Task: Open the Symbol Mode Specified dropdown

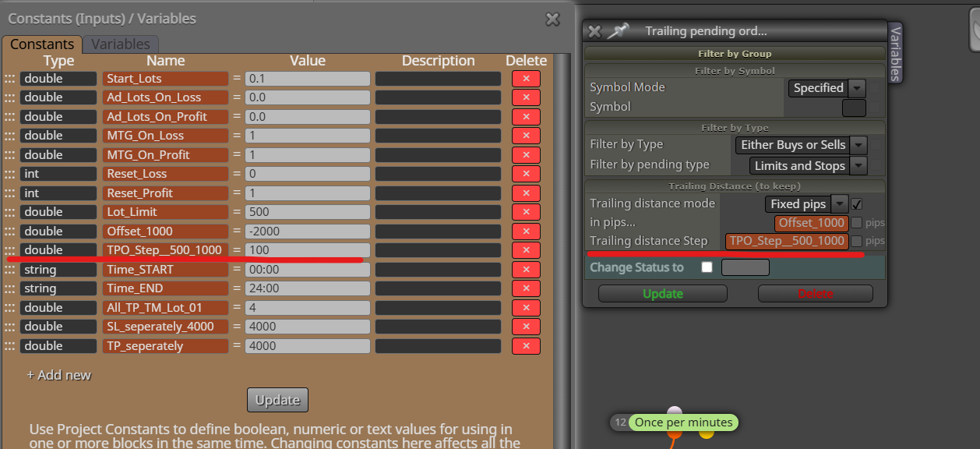Action: 827,88
